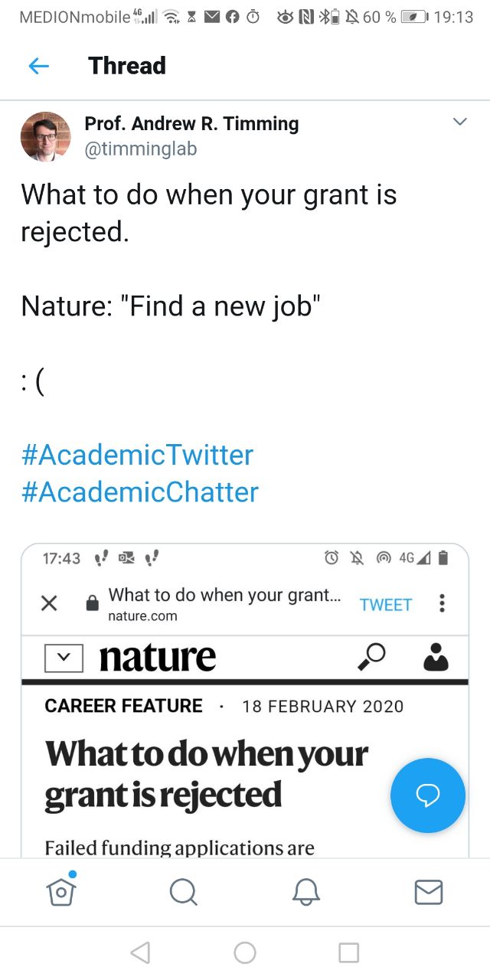The height and width of the screenshot is (980, 490).
Task: Open the #AcademicTwitter hashtag
Action: tap(138, 455)
